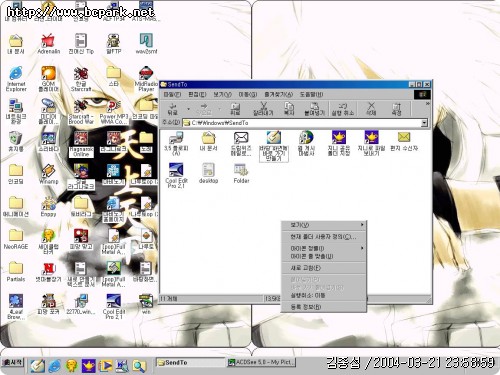Choose 현재 폴더 사용자 정의 context entry
Viewport: 500px width, 375px height.
(324, 237)
